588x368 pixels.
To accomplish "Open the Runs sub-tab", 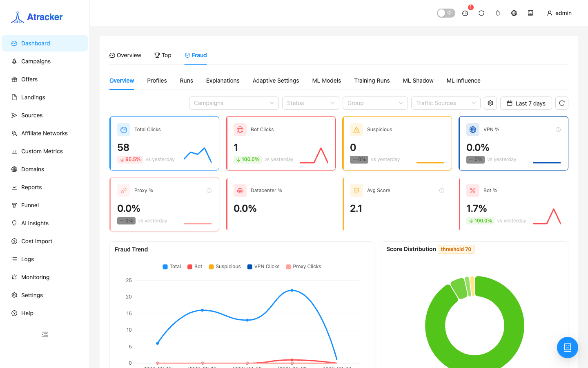I will click(x=187, y=81).
